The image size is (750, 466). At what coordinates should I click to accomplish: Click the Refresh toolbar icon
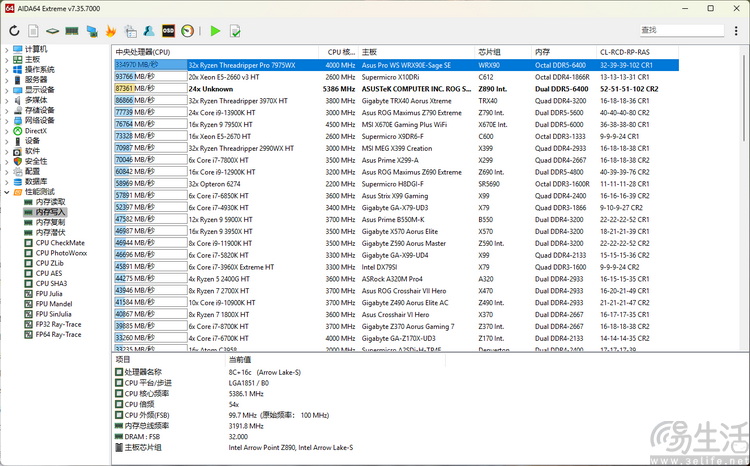[x=14, y=31]
